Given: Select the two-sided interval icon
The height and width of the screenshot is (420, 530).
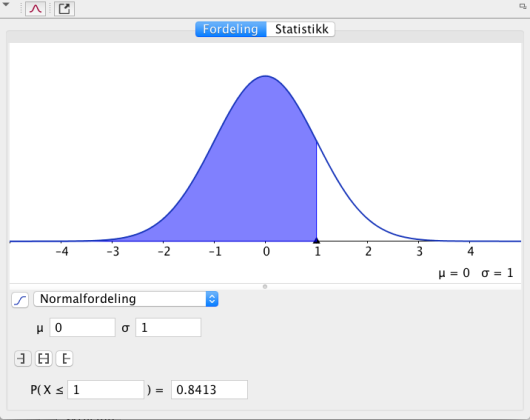Looking at the screenshot, I should pyautogui.click(x=44, y=359).
